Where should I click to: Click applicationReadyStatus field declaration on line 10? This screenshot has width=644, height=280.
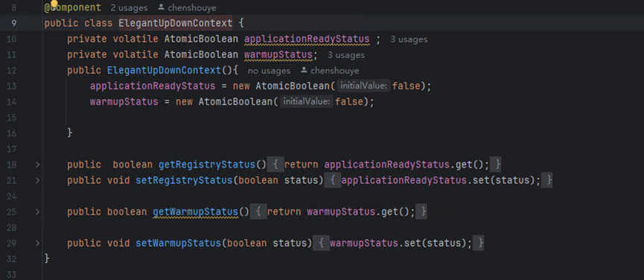click(x=307, y=39)
